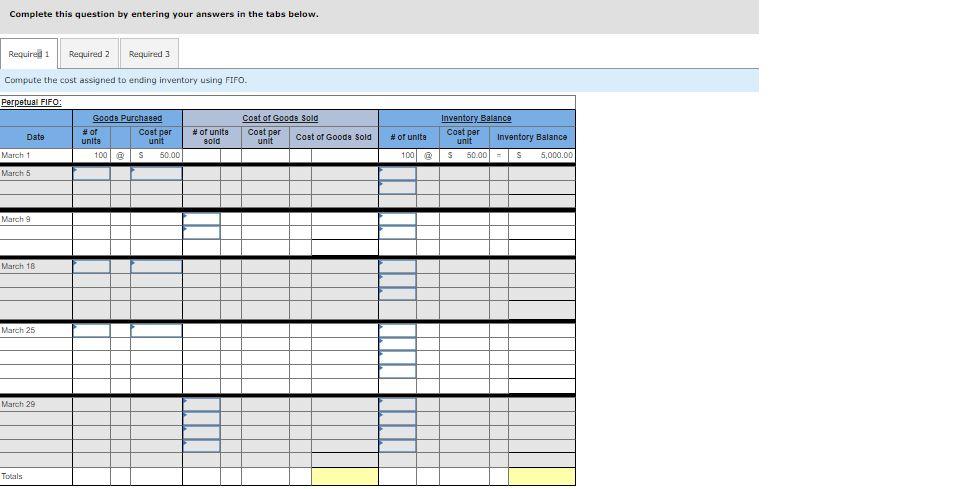Click the Totals row label
Viewport: 976px width, 489px height.
point(12,477)
